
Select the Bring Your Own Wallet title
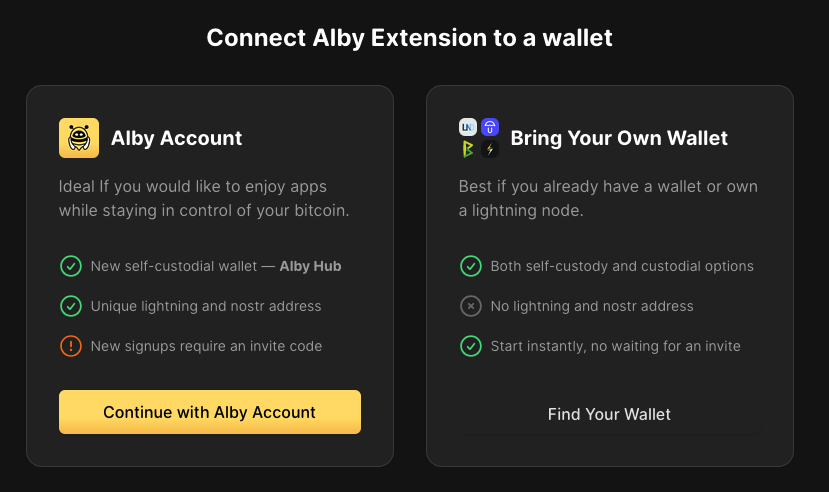coord(619,138)
